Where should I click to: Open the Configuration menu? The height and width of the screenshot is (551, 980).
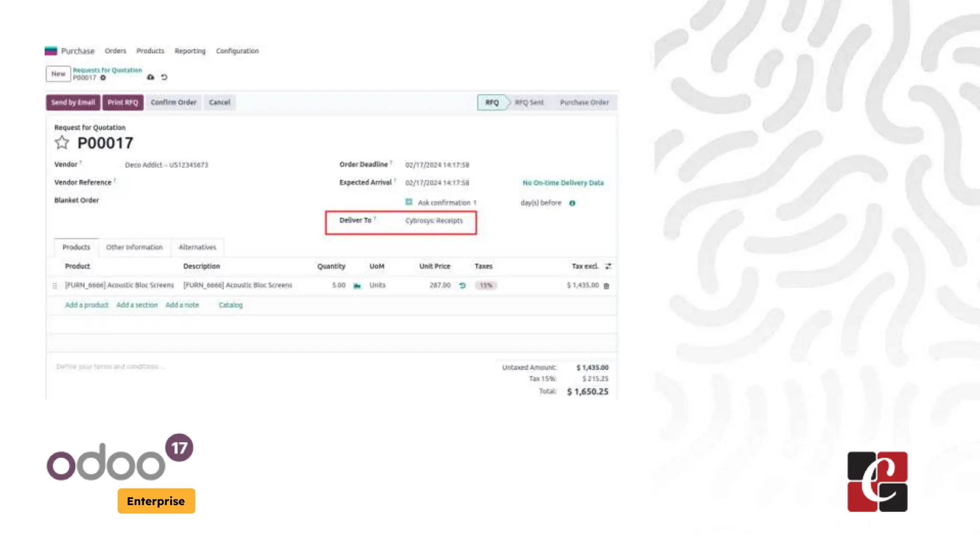(x=237, y=51)
